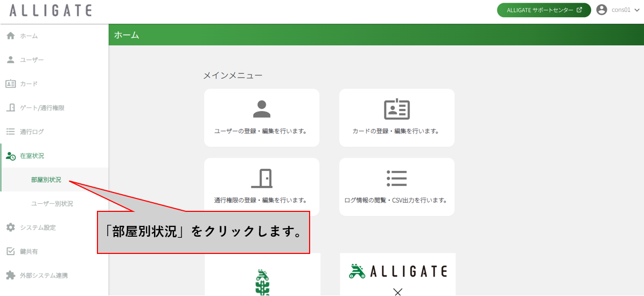This screenshot has height=296, width=644.
Task: Click the door icon beside ゲート/通行権限
Action: (11, 108)
